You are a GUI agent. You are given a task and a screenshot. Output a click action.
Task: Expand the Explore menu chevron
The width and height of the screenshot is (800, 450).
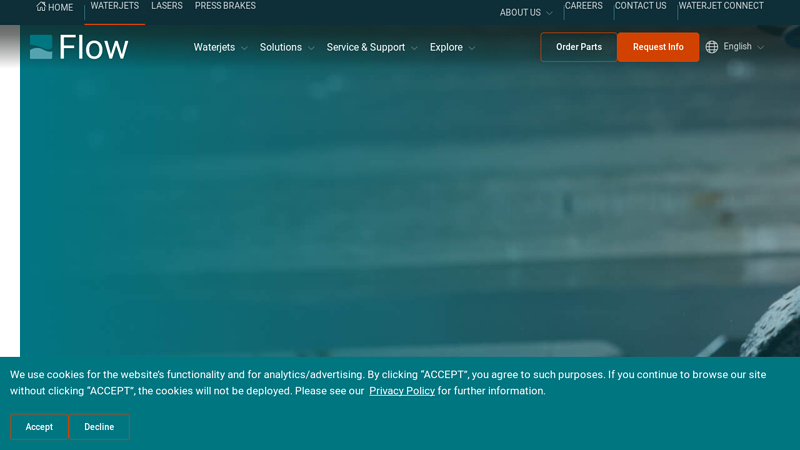coord(471,48)
